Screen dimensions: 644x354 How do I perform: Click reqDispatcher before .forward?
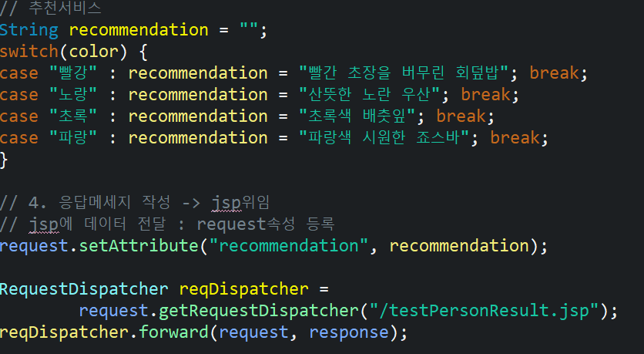tap(65, 332)
